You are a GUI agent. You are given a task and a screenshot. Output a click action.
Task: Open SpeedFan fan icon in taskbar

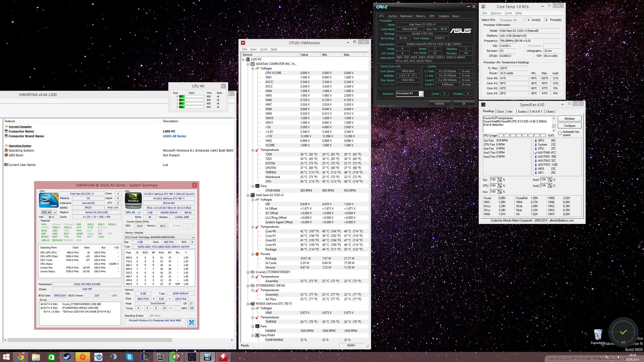coord(192,357)
